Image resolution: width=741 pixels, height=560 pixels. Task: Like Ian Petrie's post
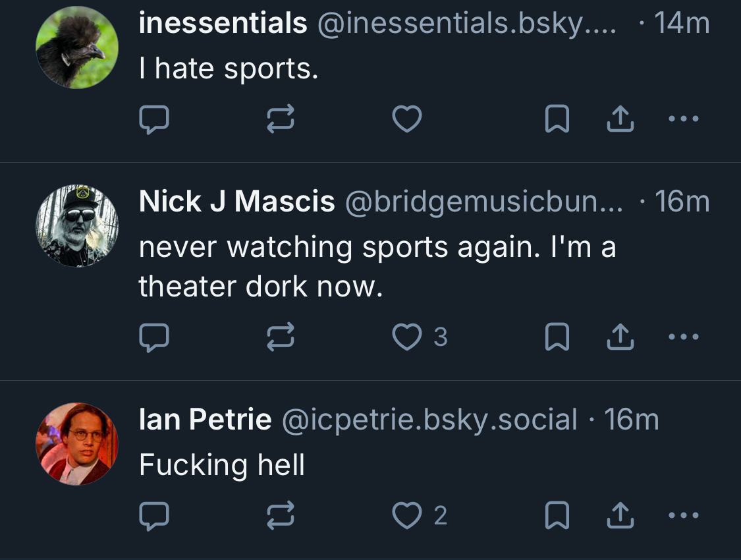407,516
